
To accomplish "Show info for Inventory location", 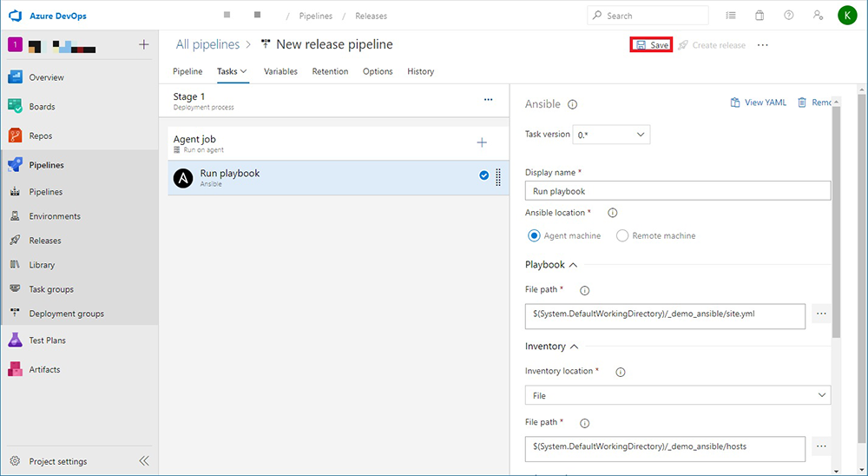I will pyautogui.click(x=621, y=373).
